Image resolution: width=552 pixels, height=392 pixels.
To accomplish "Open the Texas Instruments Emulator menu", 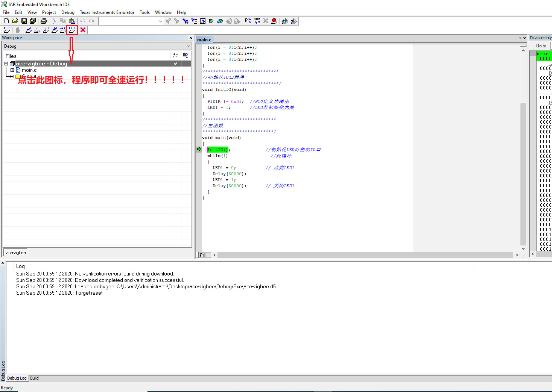I will click(107, 12).
